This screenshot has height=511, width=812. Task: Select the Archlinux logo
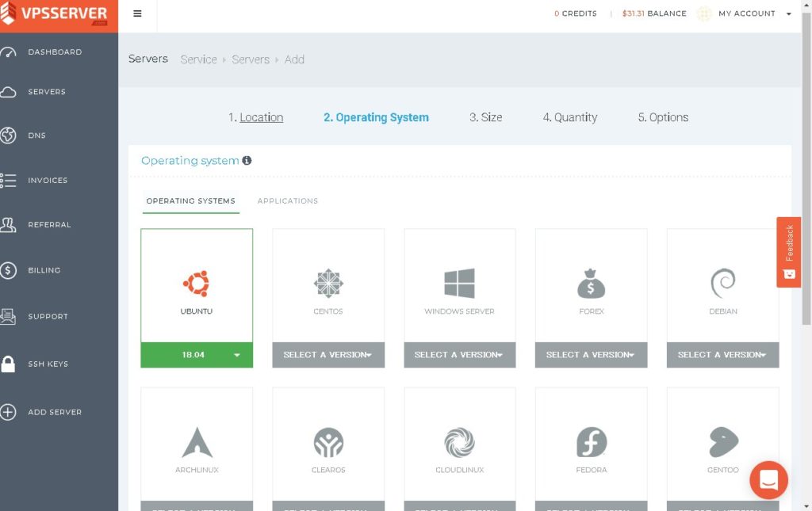[197, 443]
